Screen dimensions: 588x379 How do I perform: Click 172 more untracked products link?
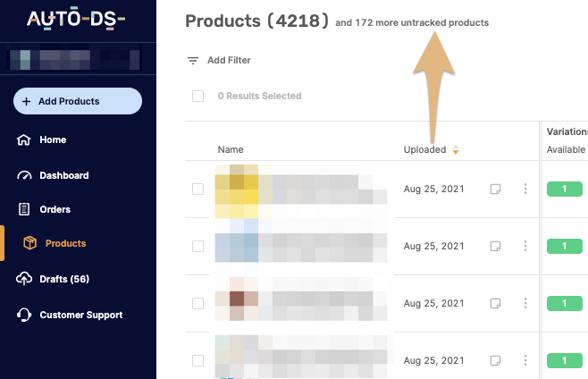[x=422, y=23]
